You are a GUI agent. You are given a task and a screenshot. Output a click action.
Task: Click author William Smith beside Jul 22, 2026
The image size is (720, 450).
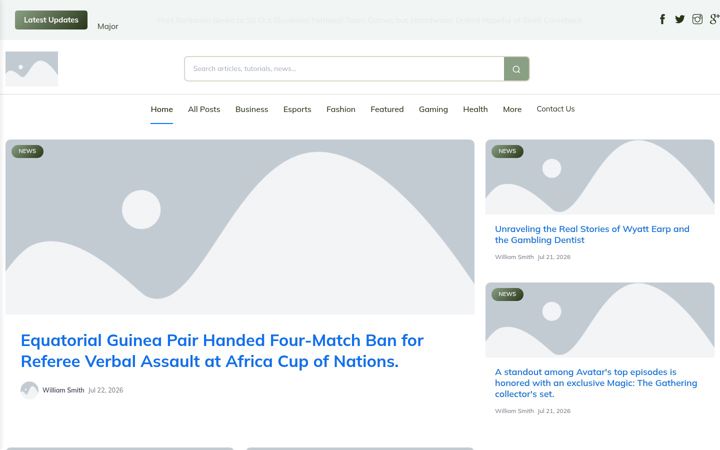(63, 390)
